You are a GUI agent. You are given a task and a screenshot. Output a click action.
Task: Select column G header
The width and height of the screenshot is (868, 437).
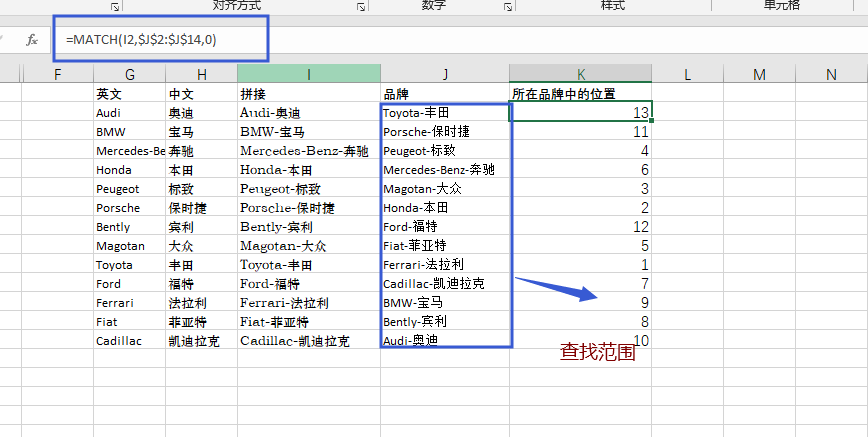click(130, 74)
